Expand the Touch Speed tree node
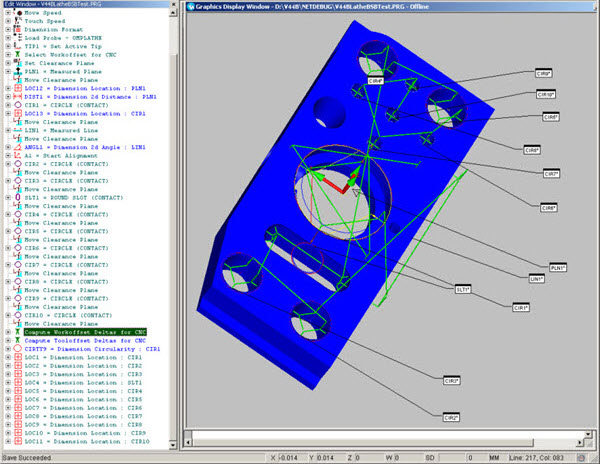Screen dimensions: 600x464 point(7,22)
